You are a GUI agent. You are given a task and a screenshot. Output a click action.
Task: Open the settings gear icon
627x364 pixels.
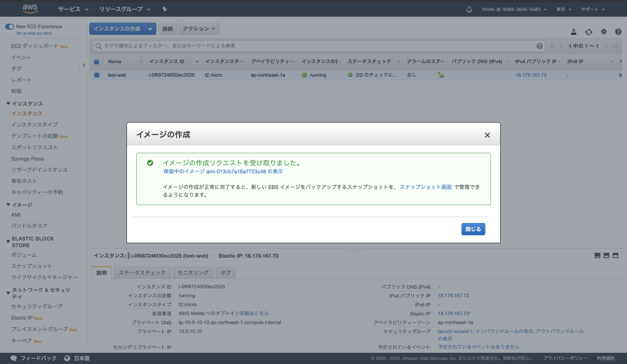click(x=604, y=32)
